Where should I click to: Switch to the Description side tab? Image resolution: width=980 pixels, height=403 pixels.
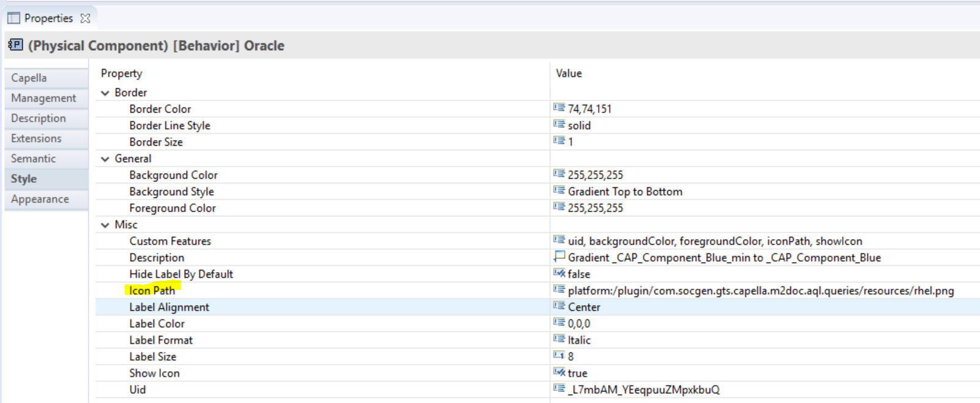(46, 118)
